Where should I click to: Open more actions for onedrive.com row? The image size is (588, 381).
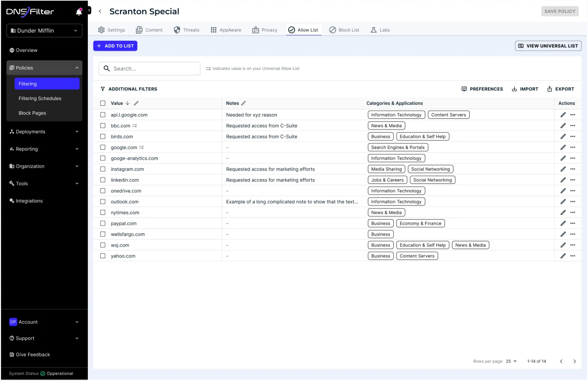573,191
